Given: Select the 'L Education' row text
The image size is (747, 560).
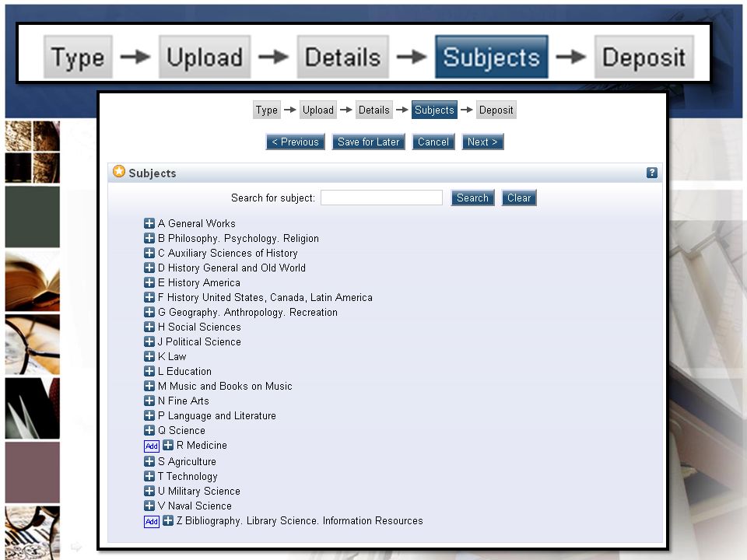Looking at the screenshot, I should [x=185, y=372].
